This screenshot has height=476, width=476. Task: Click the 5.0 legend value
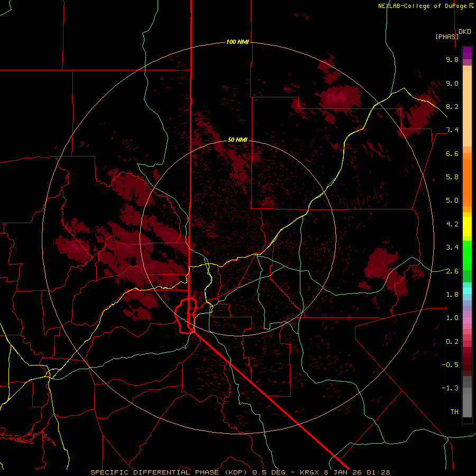(452, 200)
